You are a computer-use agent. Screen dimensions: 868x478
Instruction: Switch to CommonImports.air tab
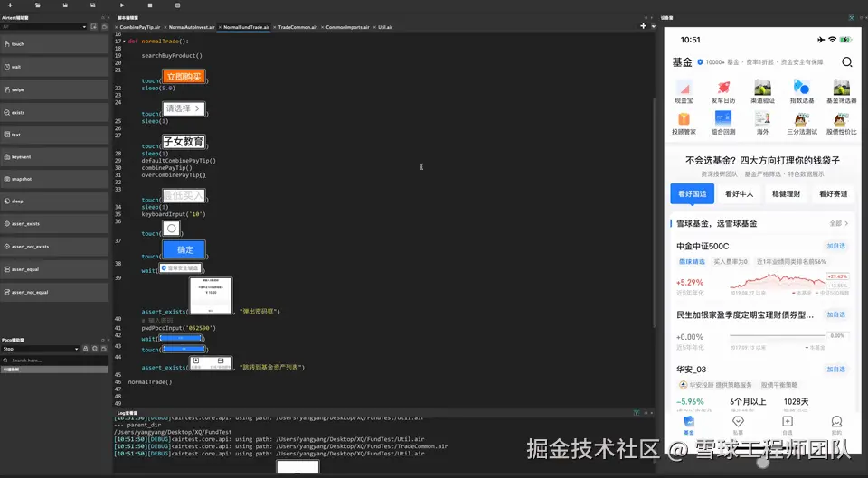click(x=347, y=27)
